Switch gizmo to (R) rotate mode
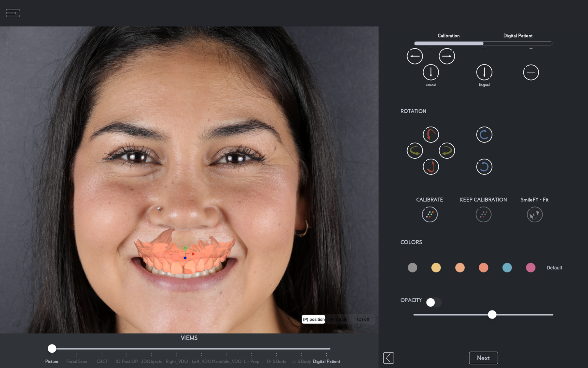Screen dimensions: 588x368 (x=339, y=319)
